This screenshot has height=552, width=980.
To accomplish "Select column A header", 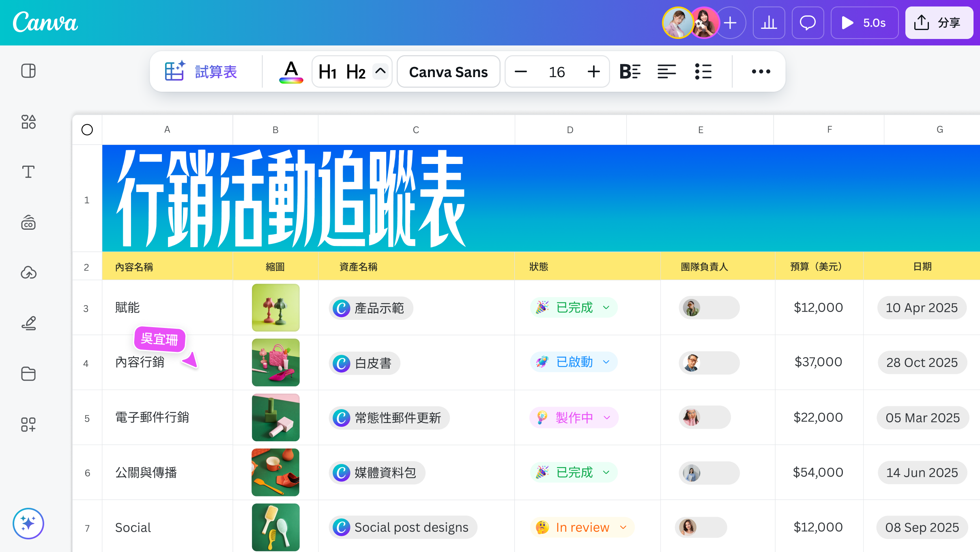I will (x=167, y=130).
